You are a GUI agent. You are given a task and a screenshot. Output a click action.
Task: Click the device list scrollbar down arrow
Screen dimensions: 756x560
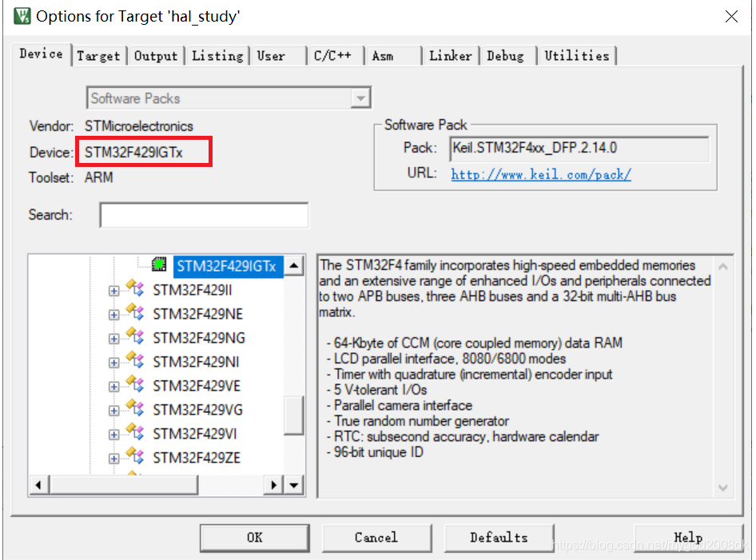(x=293, y=484)
